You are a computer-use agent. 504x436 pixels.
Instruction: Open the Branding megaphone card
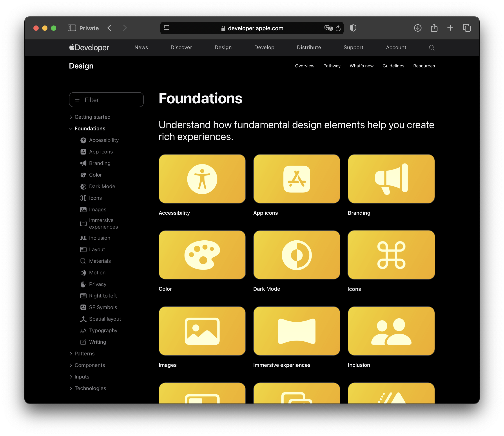[x=391, y=179]
